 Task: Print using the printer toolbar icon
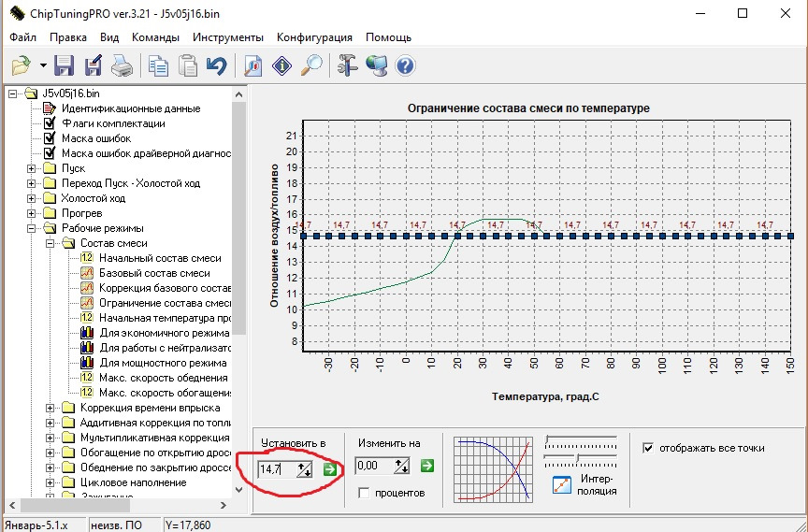click(x=122, y=66)
